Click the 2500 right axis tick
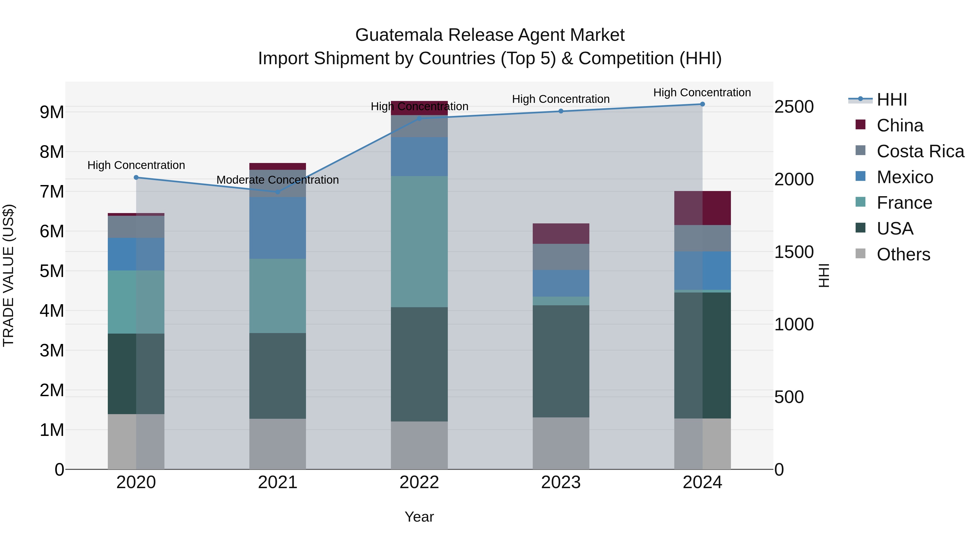 (x=794, y=106)
